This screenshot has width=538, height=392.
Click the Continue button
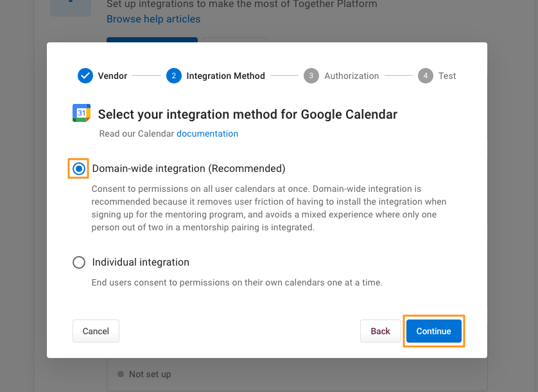pyautogui.click(x=434, y=331)
